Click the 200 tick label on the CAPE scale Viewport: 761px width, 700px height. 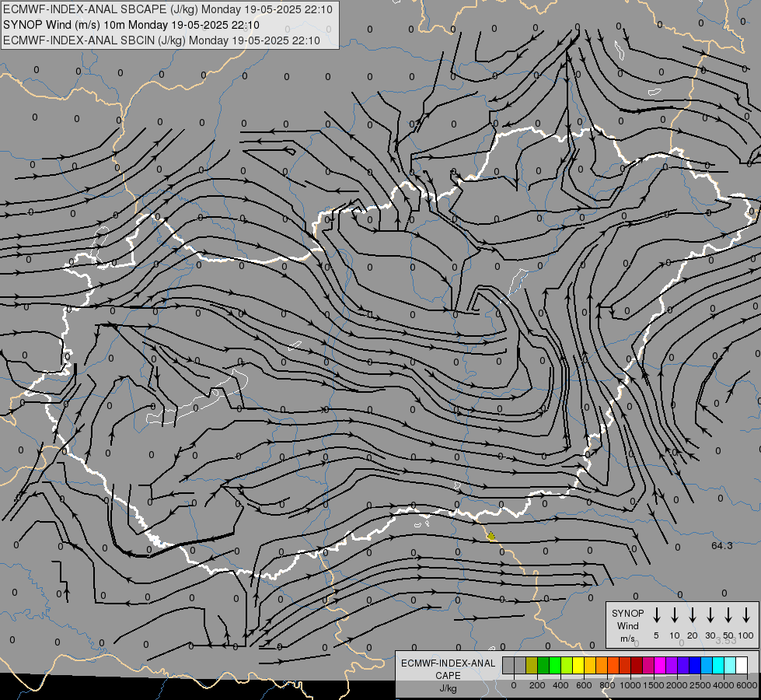click(537, 685)
